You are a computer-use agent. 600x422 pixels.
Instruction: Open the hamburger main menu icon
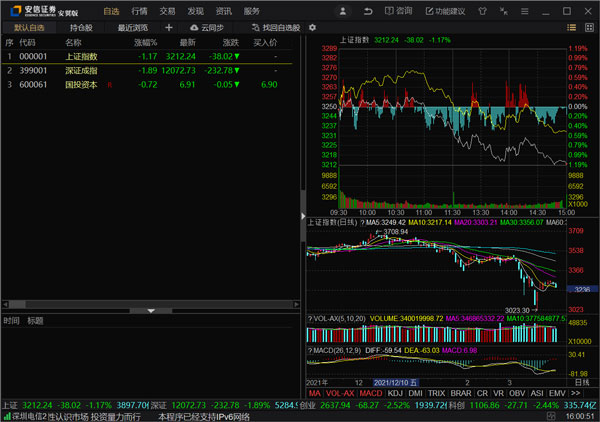point(525,11)
